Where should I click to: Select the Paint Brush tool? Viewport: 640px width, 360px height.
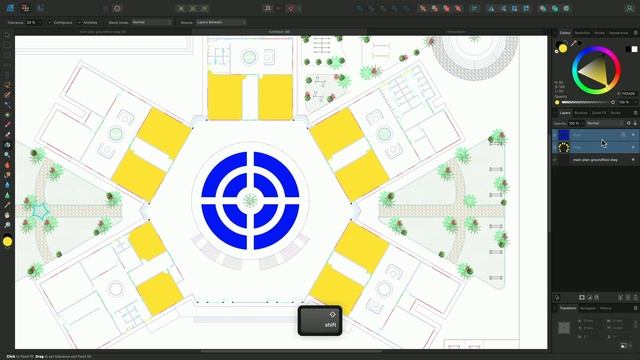tap(7, 125)
